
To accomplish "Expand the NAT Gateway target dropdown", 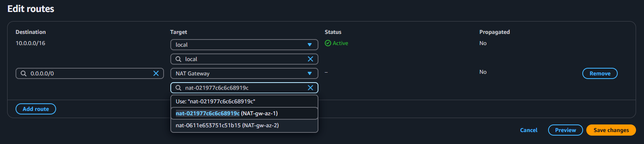I will click(244, 73).
